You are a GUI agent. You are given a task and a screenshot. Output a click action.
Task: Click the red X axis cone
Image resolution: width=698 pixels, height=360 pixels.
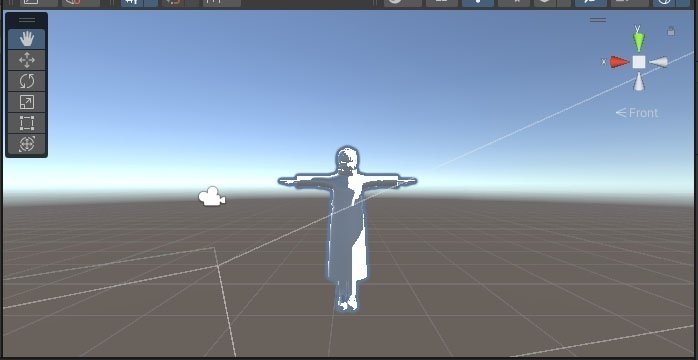pyautogui.click(x=619, y=62)
